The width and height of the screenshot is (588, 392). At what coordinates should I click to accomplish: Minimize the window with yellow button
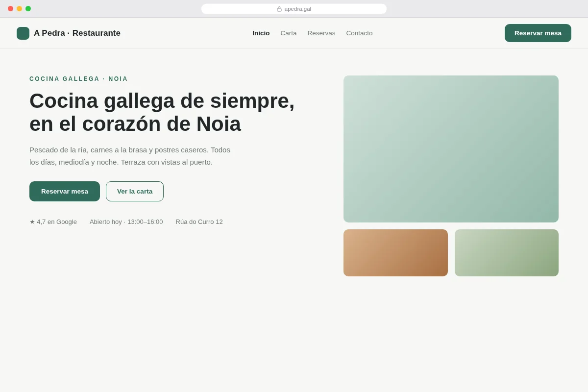(19, 9)
